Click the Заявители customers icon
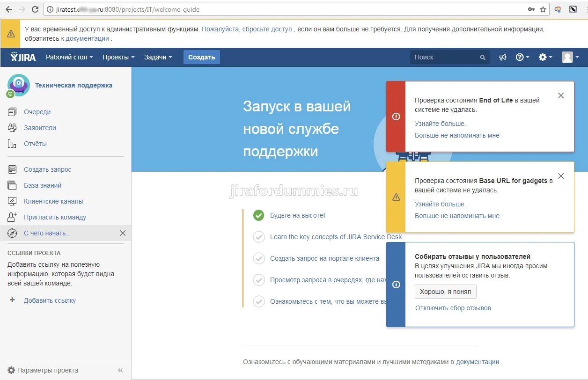 (12, 128)
